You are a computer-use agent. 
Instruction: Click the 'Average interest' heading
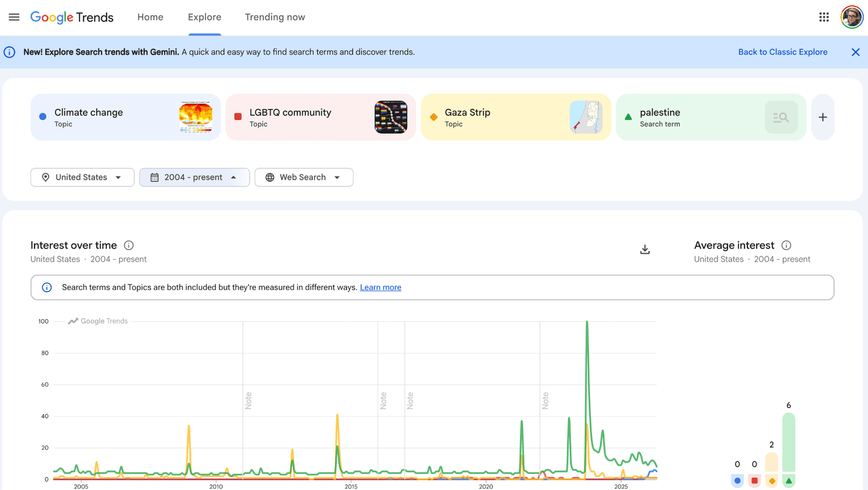734,245
